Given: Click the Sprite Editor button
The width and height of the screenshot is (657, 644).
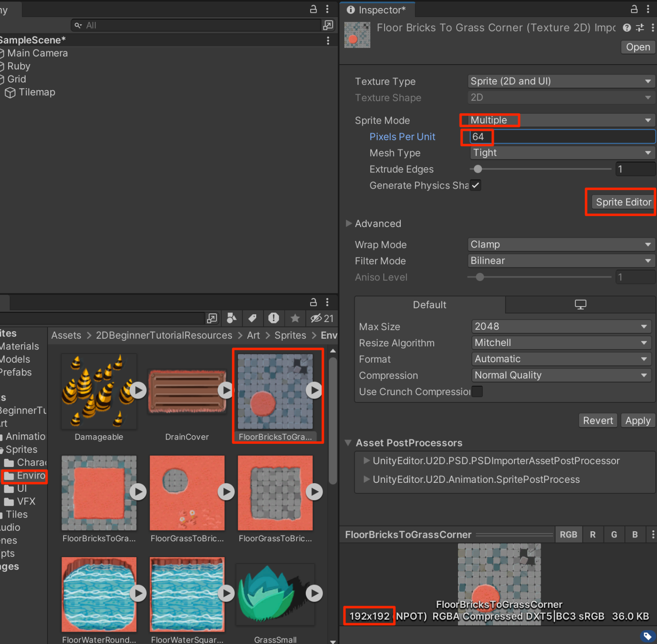Looking at the screenshot, I should point(623,202).
